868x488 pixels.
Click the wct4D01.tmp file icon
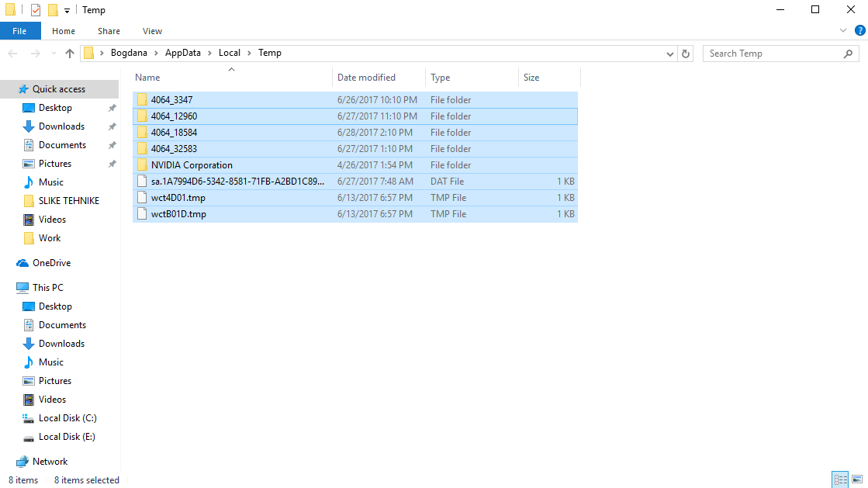pyautogui.click(x=142, y=198)
